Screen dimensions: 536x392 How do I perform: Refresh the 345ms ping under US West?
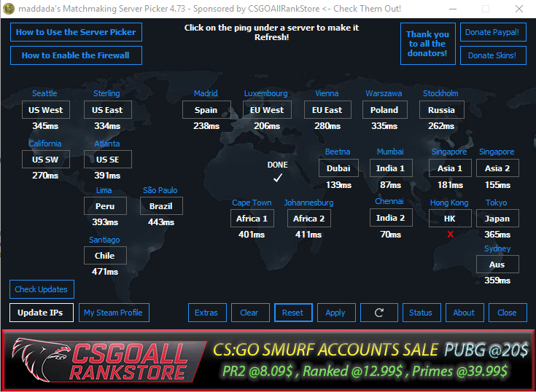click(45, 126)
